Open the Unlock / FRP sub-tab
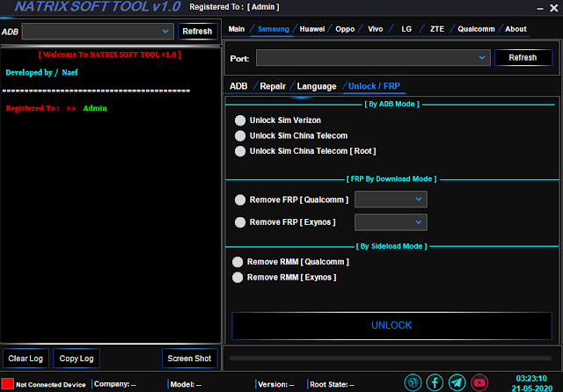 (374, 86)
